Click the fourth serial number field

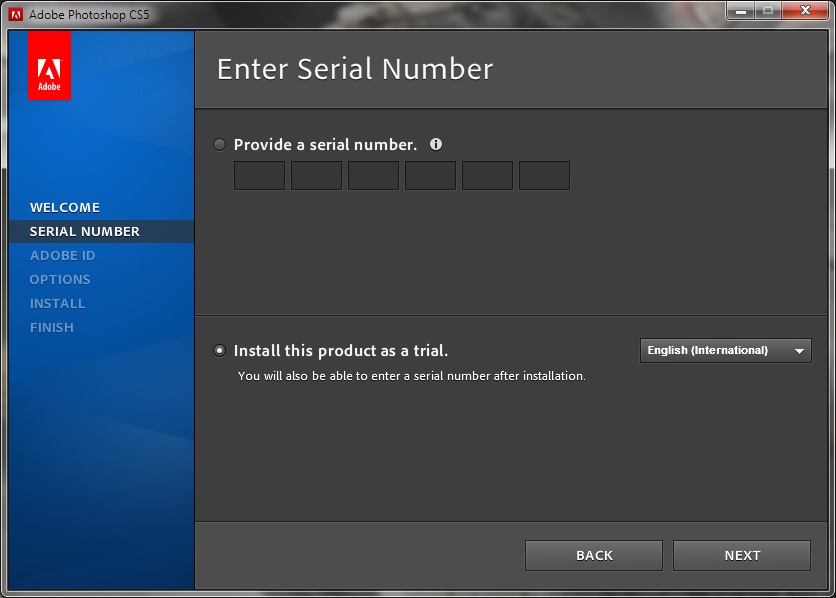coord(430,175)
